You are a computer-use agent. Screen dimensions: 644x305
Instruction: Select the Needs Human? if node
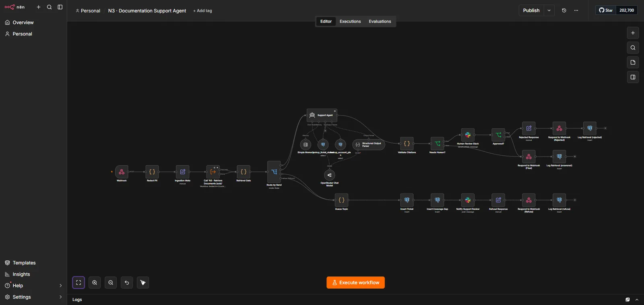(x=438, y=144)
